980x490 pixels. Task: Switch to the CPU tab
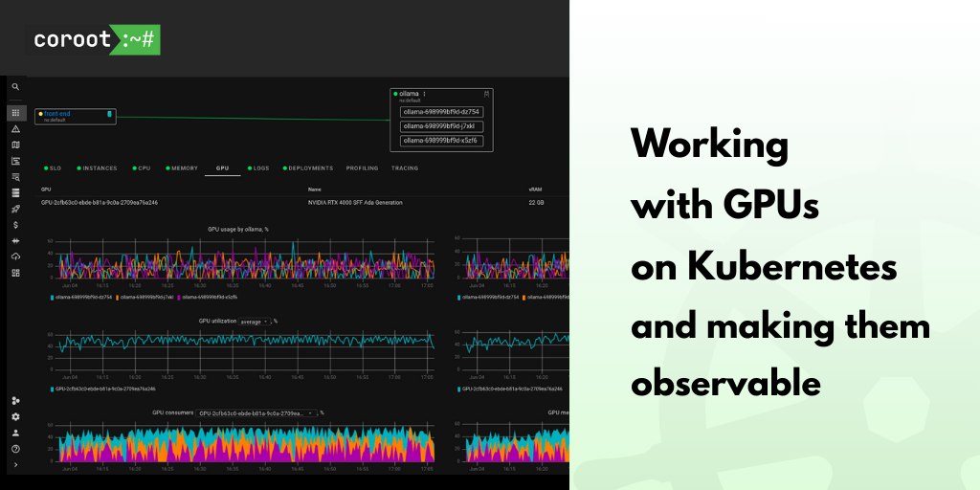click(x=142, y=168)
